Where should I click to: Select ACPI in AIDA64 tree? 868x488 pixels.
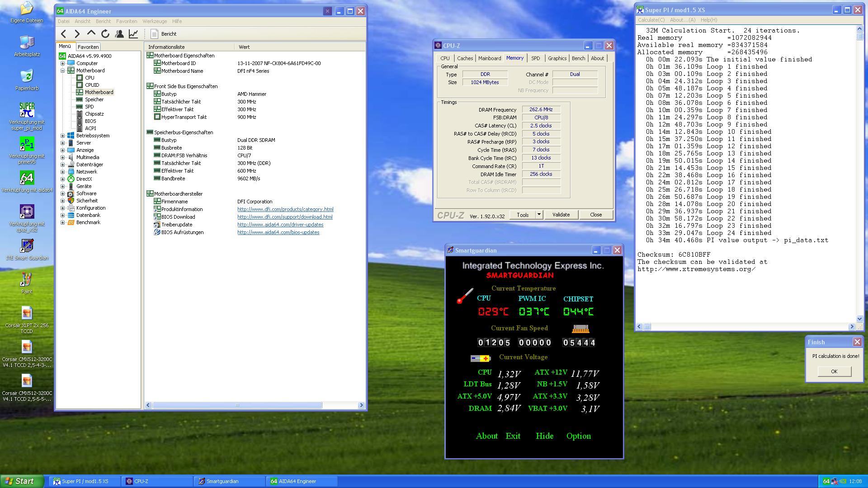pos(90,128)
